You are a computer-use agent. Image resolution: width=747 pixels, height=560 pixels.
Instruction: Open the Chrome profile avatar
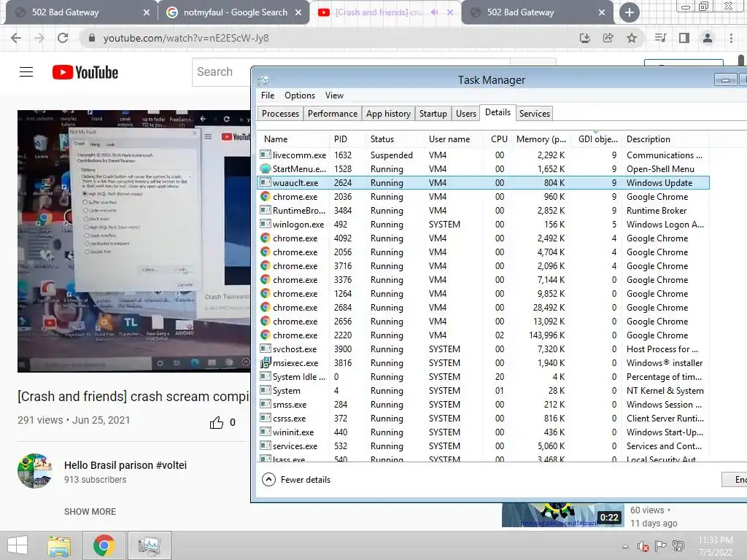click(708, 38)
